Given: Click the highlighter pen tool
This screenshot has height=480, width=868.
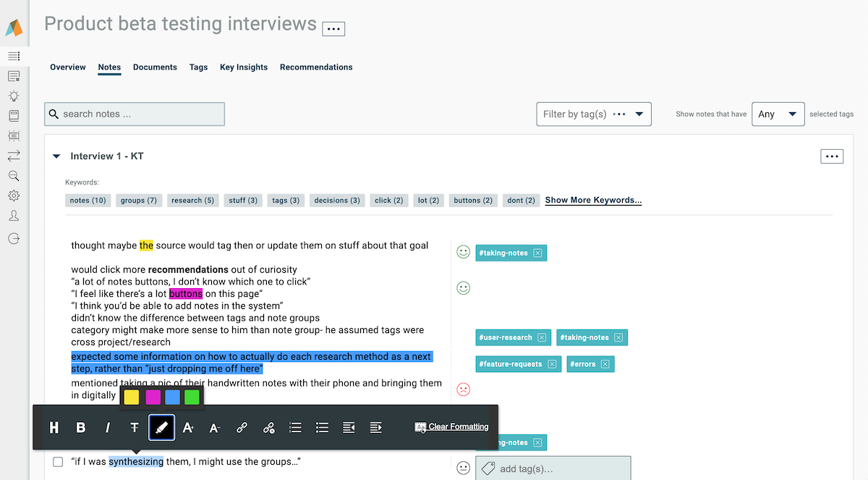Looking at the screenshot, I should point(162,428).
